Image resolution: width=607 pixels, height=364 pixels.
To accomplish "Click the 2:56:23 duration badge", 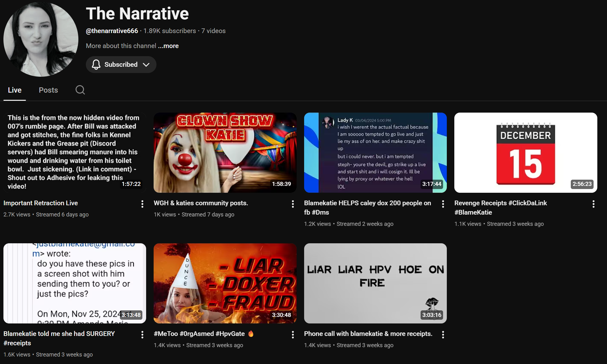I will tap(582, 184).
